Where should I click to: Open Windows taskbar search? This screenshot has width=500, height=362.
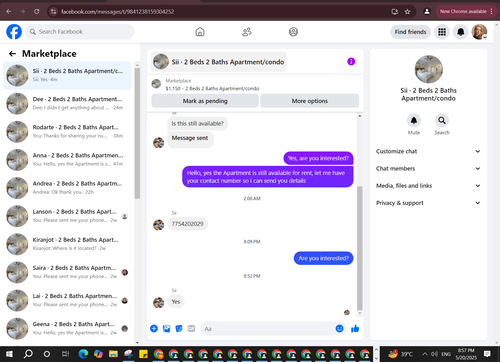point(28,354)
